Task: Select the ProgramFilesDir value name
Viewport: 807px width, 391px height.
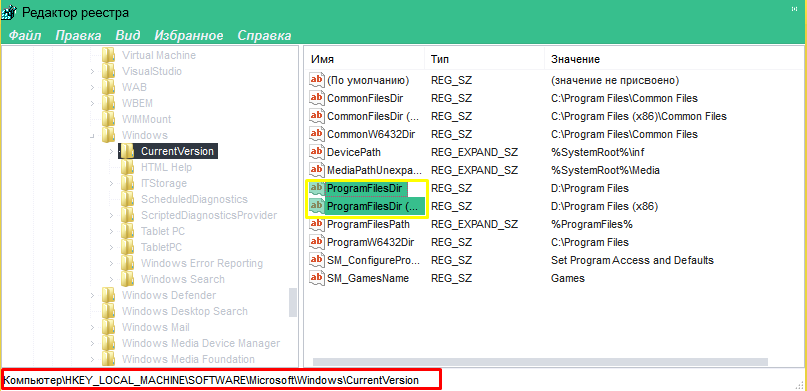Action: 364,188
